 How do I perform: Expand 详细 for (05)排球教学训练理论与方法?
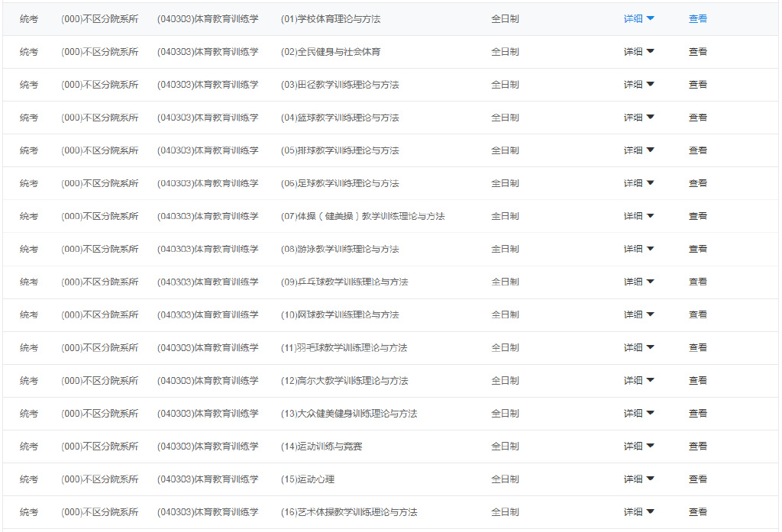tap(639, 150)
